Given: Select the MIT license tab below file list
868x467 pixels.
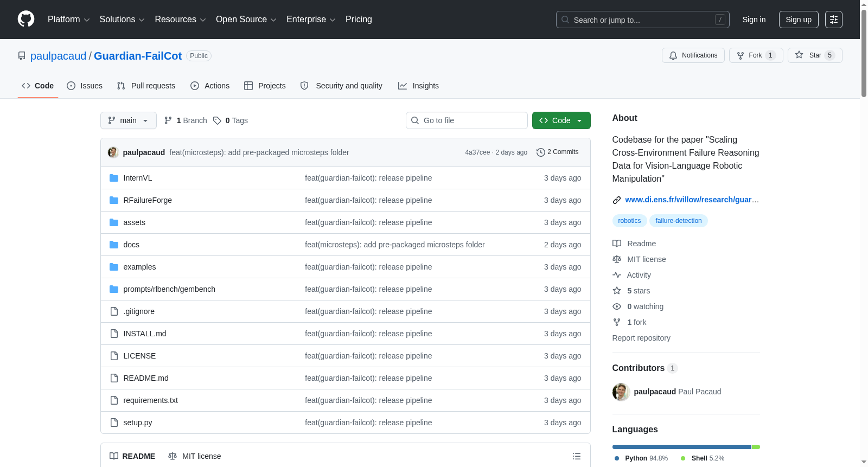Looking at the screenshot, I should coord(195,456).
